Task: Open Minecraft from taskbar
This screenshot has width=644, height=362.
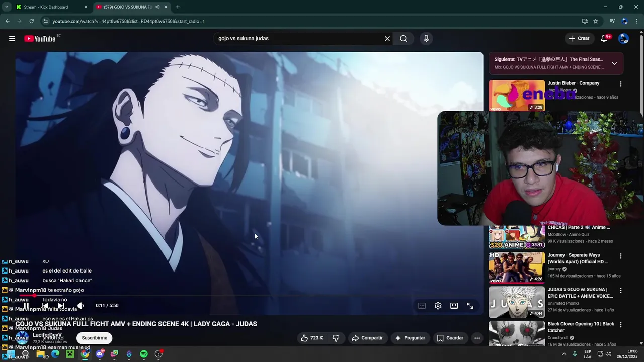Action: [70, 354]
